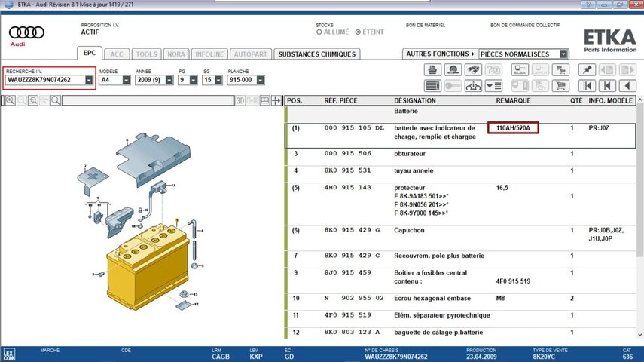
Task: Select the ALLUMÉ stocks radio button
Action: 319,32
